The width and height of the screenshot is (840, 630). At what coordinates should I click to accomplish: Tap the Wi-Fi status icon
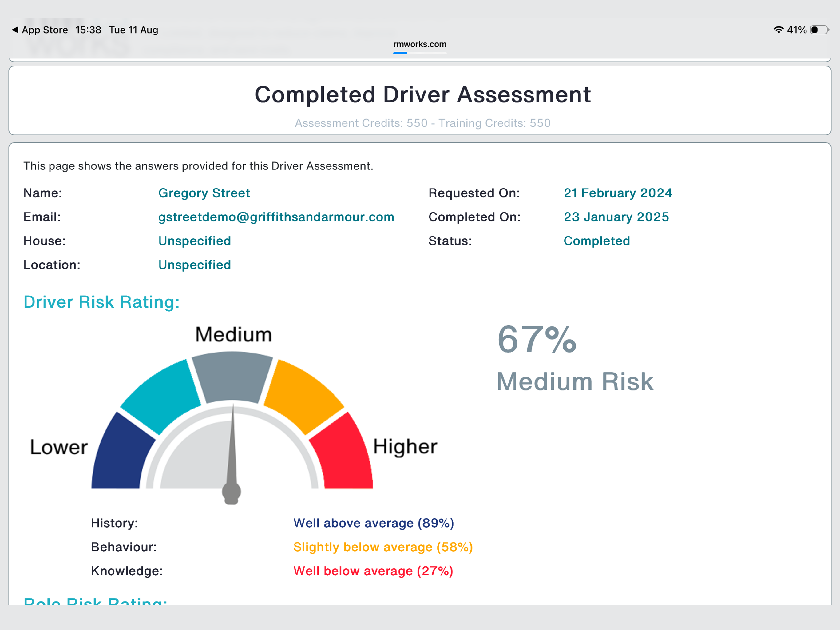779,30
